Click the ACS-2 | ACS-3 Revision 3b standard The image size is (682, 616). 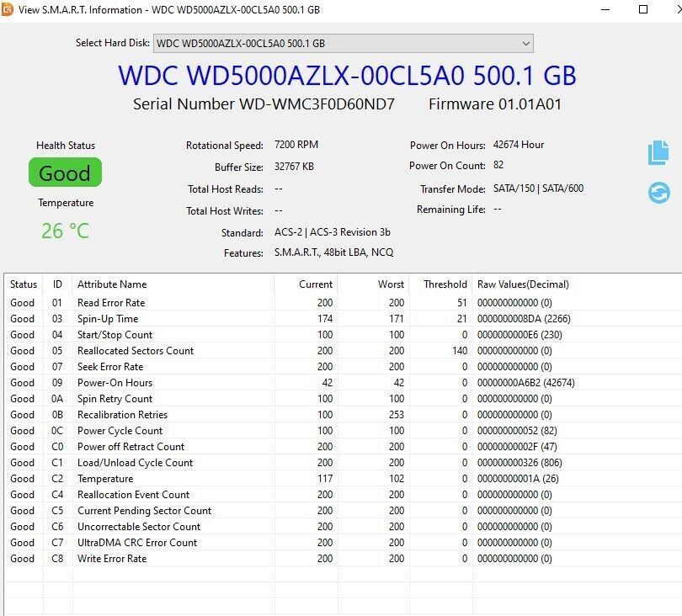click(x=333, y=232)
